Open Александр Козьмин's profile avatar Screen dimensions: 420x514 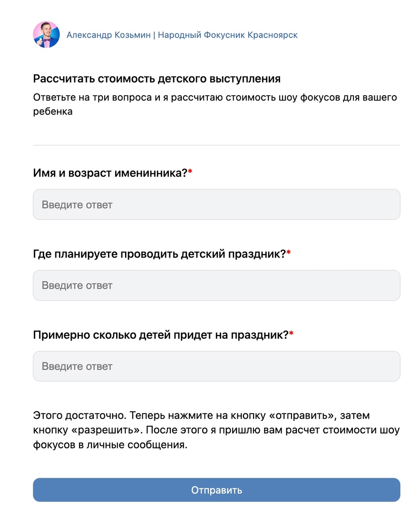tap(46, 34)
